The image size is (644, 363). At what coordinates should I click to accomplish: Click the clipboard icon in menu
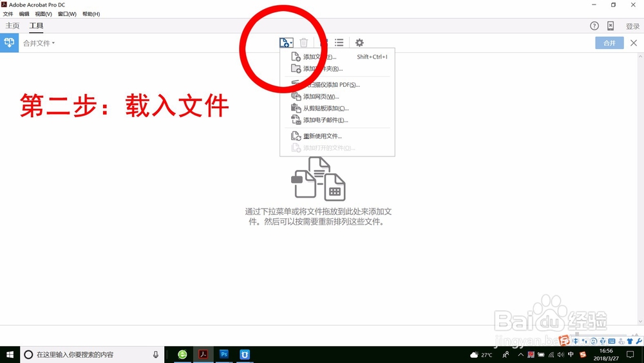pyautogui.click(x=296, y=108)
